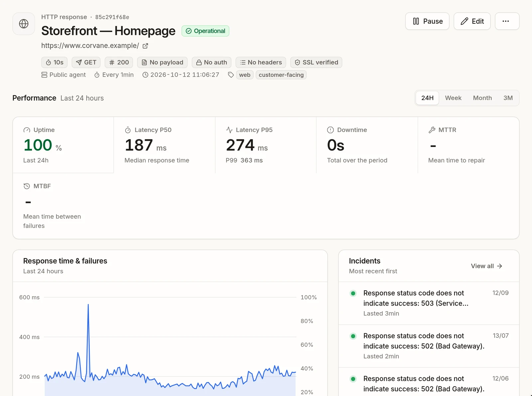Click the 200 status code chip
Image resolution: width=532 pixels, height=396 pixels.
pos(119,63)
